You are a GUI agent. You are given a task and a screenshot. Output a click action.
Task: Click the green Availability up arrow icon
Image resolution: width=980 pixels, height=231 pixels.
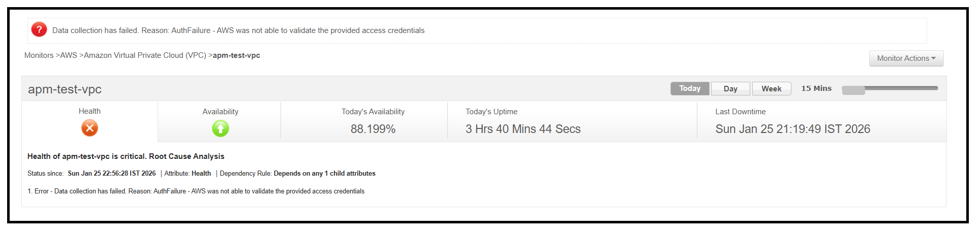pos(220,128)
